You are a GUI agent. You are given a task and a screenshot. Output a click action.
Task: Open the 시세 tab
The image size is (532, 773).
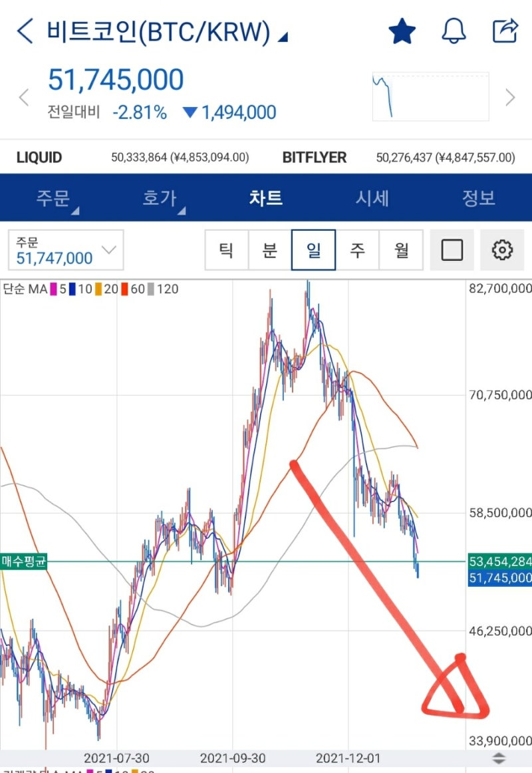click(x=372, y=198)
